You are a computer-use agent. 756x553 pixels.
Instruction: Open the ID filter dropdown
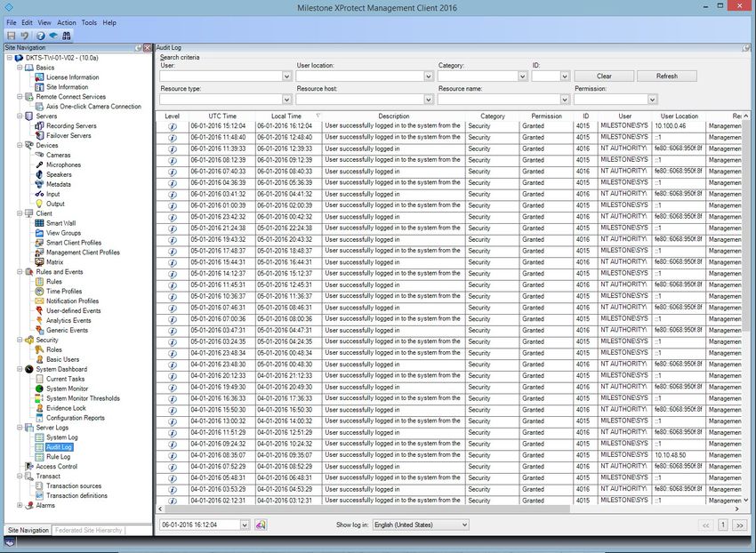pos(565,76)
